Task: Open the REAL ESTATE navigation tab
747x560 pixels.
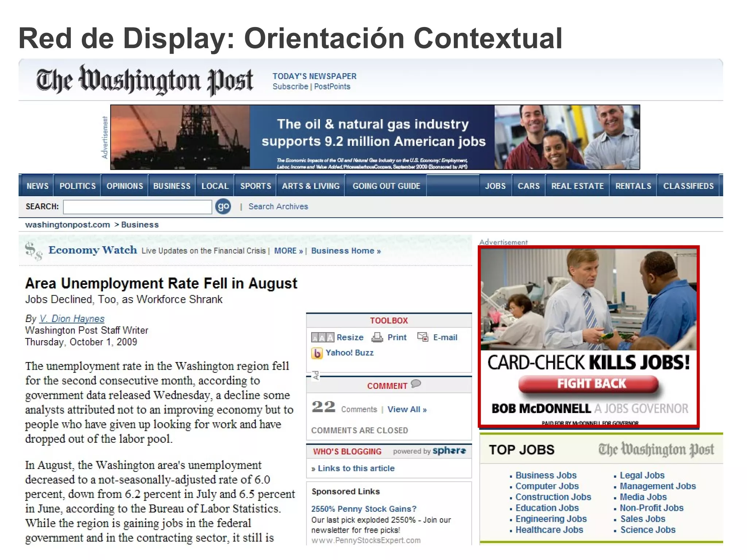Action: [x=577, y=186]
